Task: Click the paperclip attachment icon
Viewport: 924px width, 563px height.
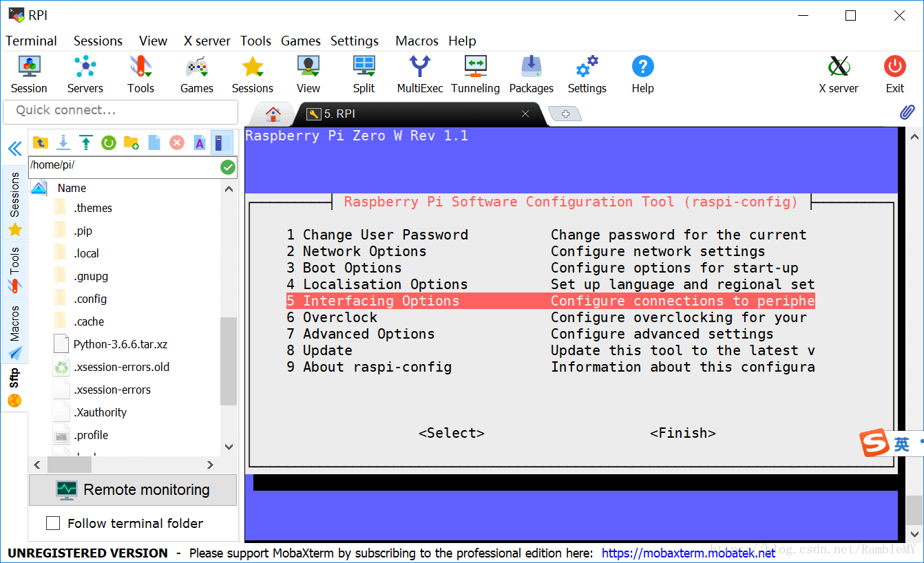Action: [x=907, y=112]
